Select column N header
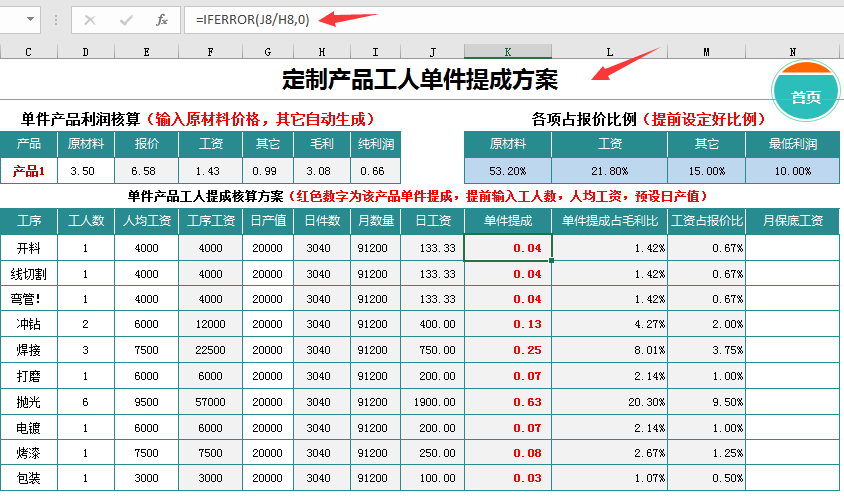 (x=792, y=52)
